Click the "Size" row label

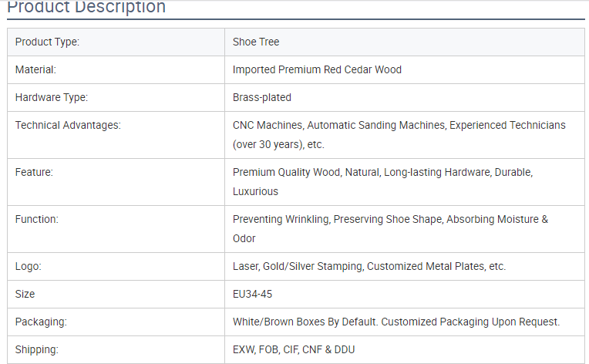(x=25, y=294)
